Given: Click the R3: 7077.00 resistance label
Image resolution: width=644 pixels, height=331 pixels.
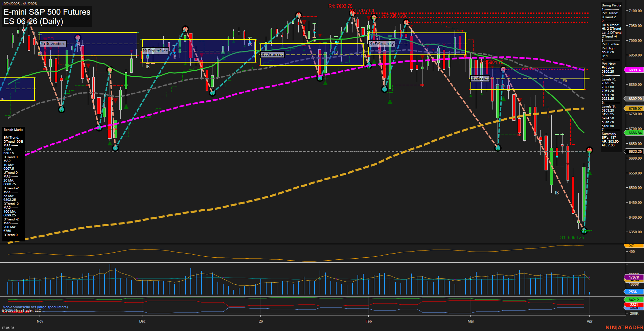Looking at the screenshot, I should coord(362,10).
